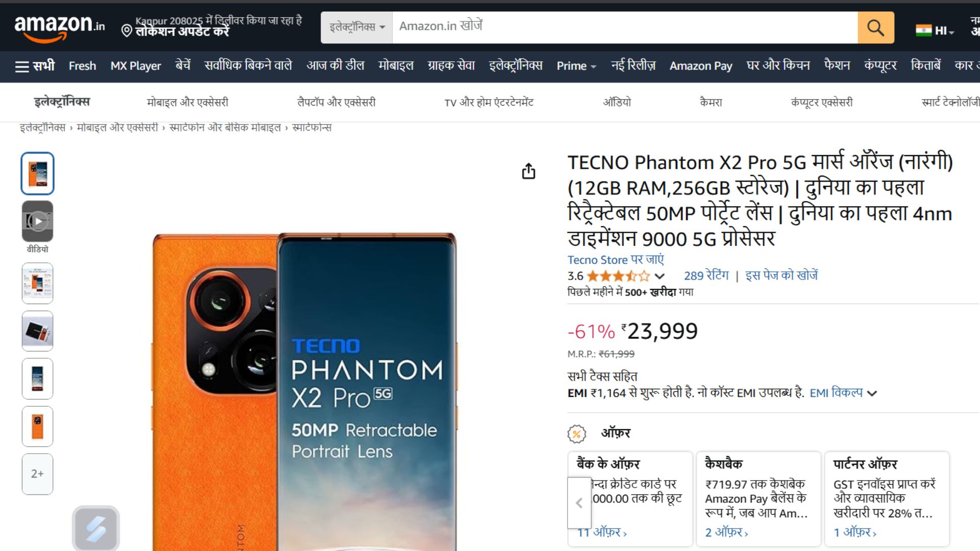Open the 289 रेटिंग link
This screenshot has width=980, height=551.
706,275
